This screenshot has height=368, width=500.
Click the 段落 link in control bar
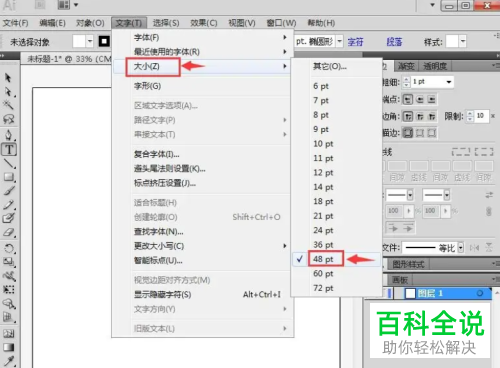[394, 42]
